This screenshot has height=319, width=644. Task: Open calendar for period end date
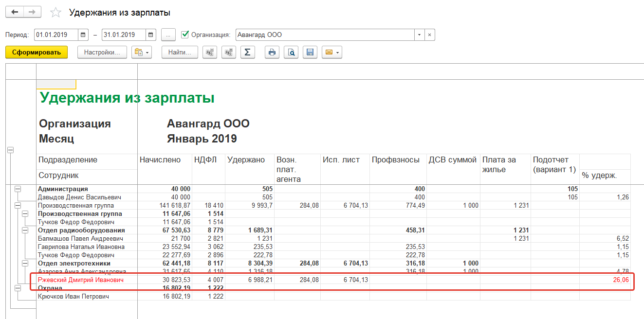tap(151, 35)
